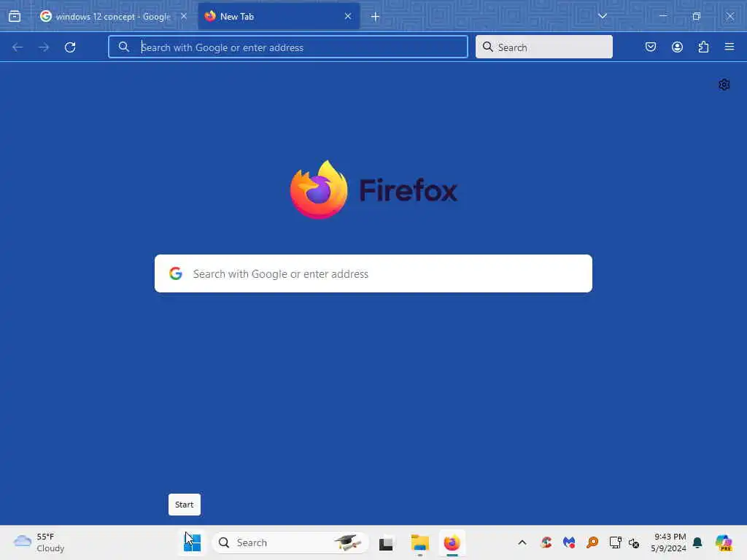Click the Malwarebytes tray icon
747x560 pixels.
569,542
